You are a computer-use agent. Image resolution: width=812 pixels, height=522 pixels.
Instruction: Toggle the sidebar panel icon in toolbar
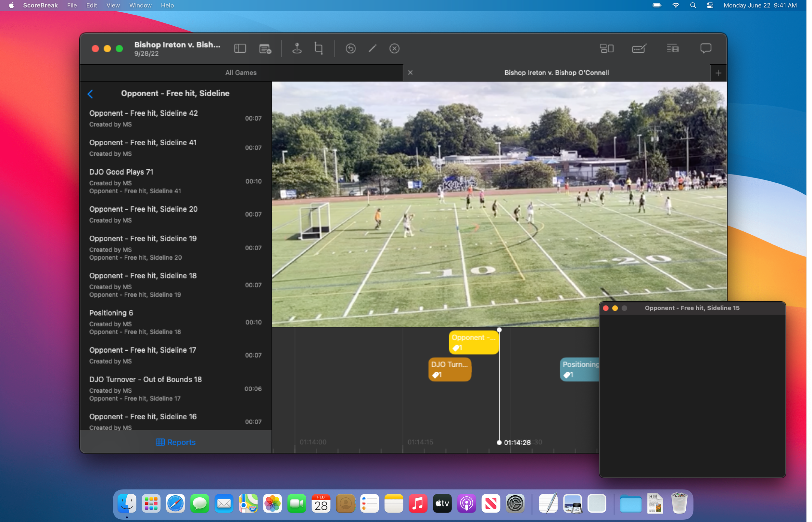[240, 48]
